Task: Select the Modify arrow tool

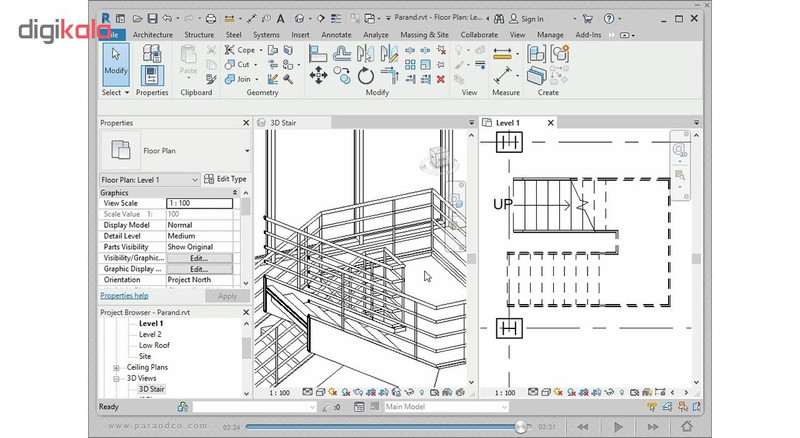Action: pyautogui.click(x=116, y=64)
